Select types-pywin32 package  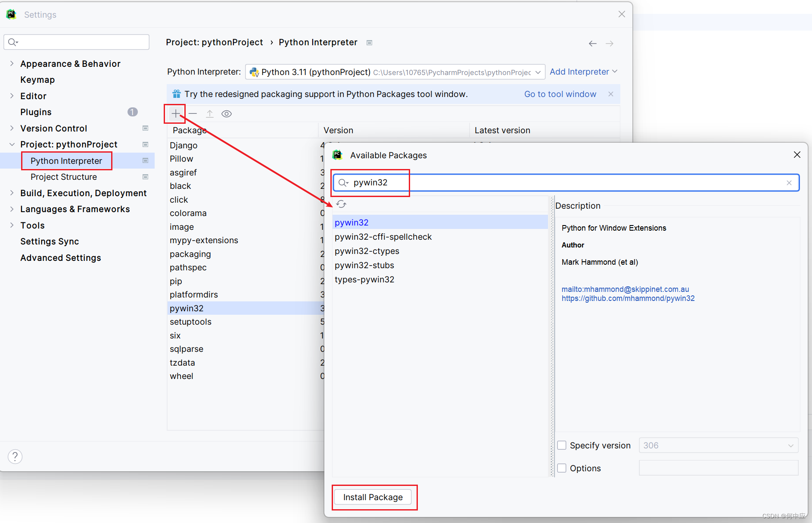tap(440, 279)
